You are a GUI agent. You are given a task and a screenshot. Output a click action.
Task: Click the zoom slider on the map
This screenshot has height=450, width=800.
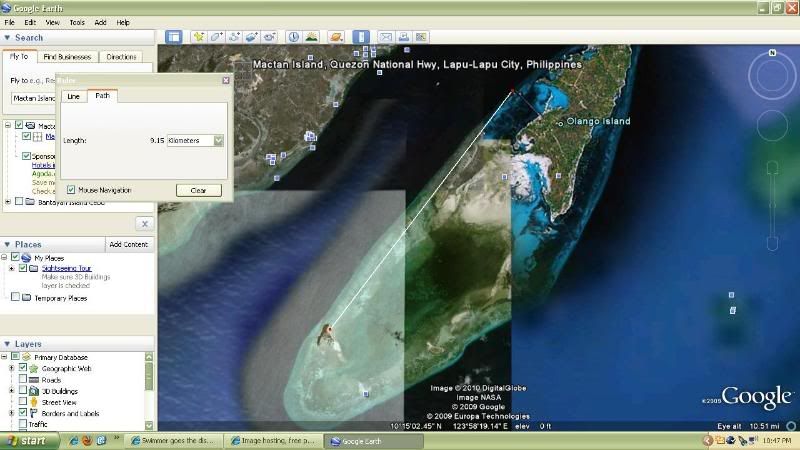click(x=772, y=206)
